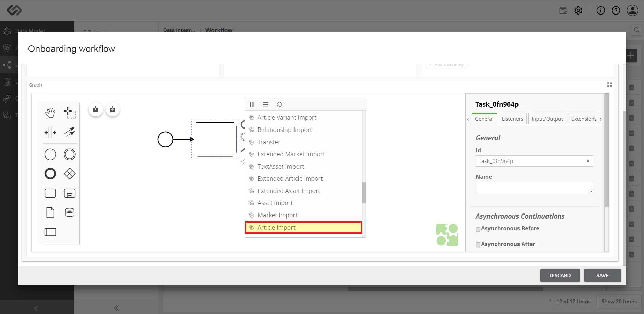644x314 pixels.
Task: Click the download diagram round button
Action: click(113, 109)
